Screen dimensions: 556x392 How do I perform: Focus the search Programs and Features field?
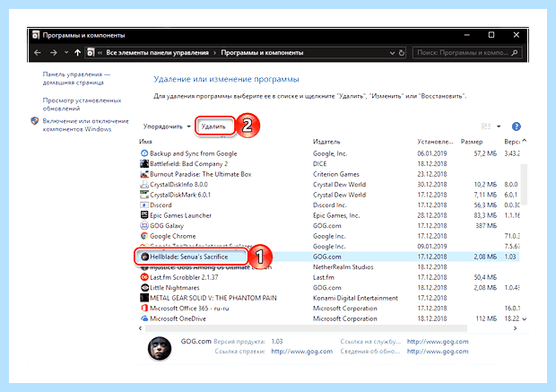click(467, 53)
